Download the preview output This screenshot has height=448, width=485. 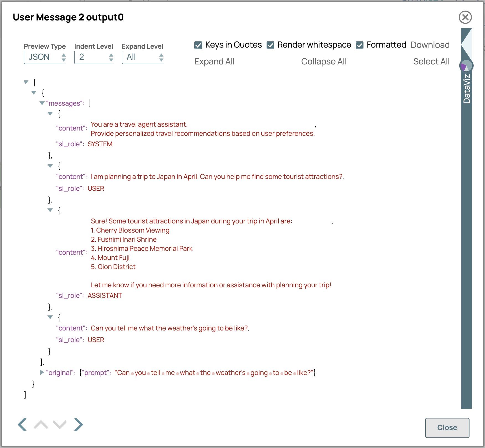coord(430,45)
